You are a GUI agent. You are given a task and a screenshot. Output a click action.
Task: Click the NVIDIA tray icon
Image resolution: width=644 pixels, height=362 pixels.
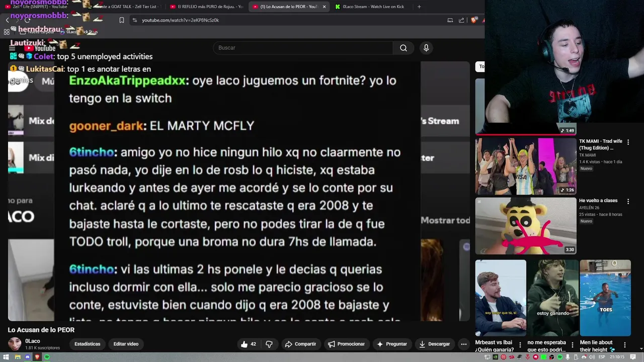point(495,357)
